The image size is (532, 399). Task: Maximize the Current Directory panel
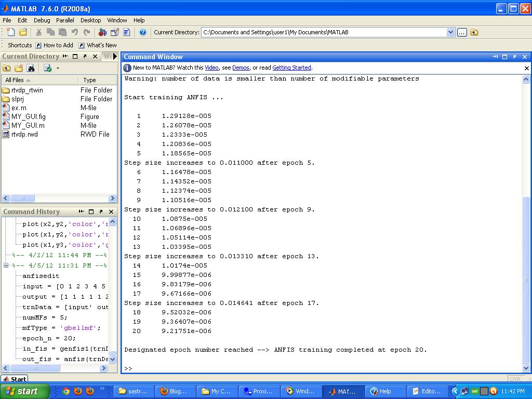pos(75,56)
